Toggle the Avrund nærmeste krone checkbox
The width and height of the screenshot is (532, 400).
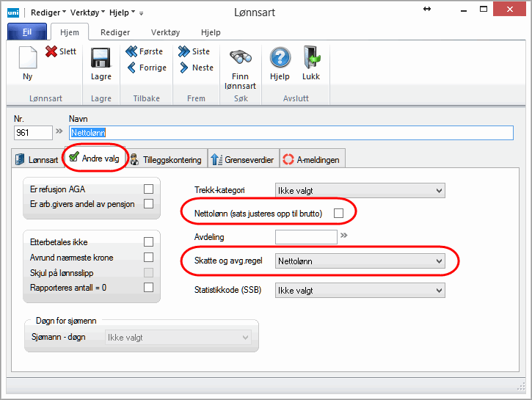149,258
